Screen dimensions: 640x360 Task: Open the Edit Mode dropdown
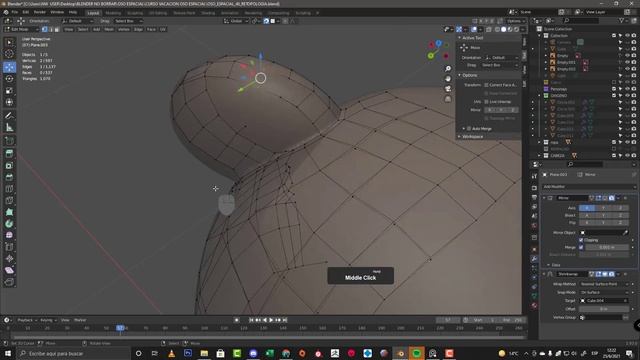tap(21, 29)
